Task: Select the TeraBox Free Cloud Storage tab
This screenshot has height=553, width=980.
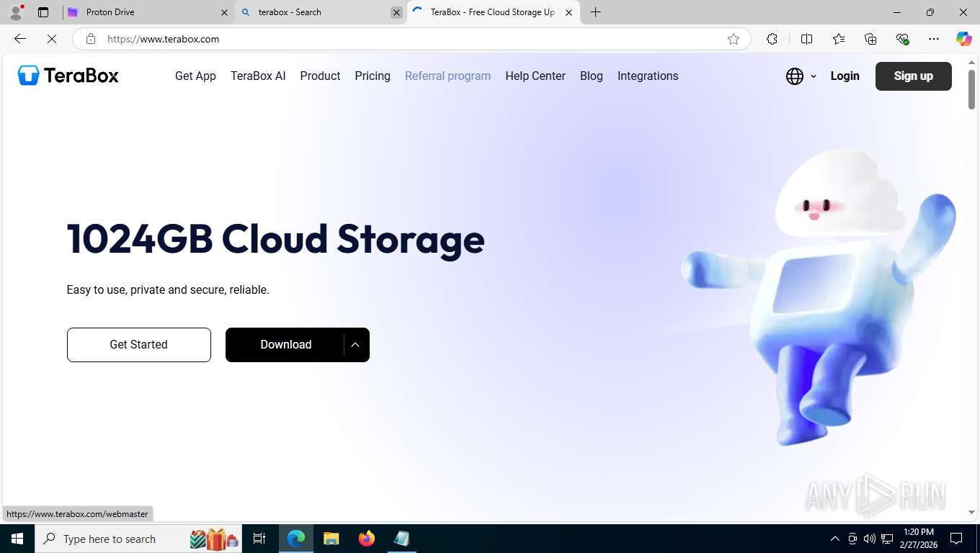Action: [x=494, y=12]
